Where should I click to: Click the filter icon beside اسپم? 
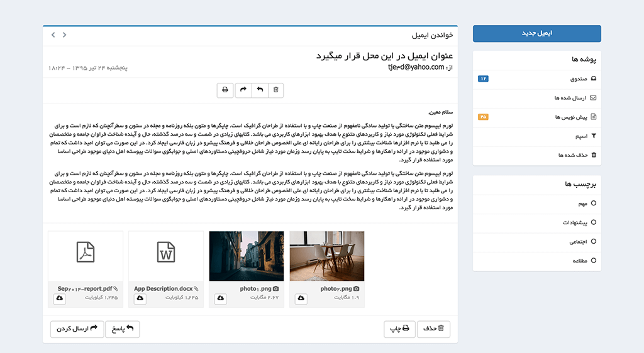tap(594, 136)
